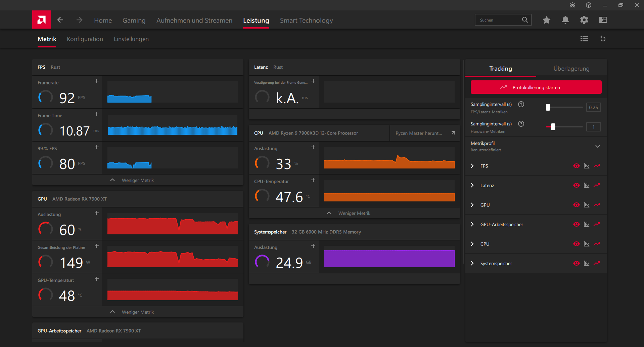Screen dimensions: 644x347
Task: Click plus icon on CPU-Temperatur
Action: coord(313,180)
